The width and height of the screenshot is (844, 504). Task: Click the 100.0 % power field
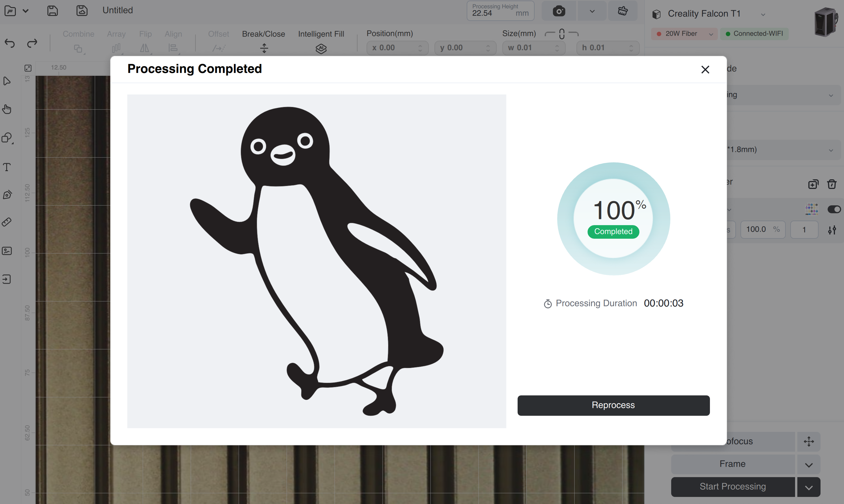click(x=763, y=230)
